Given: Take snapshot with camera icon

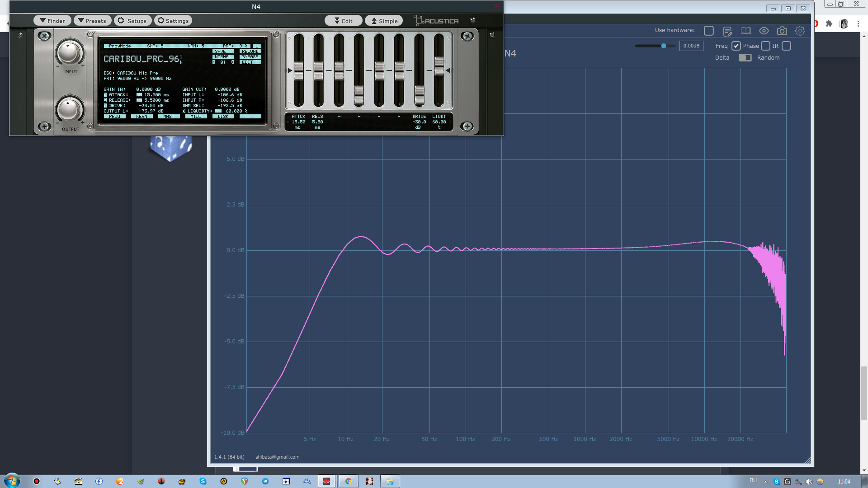Looking at the screenshot, I should pos(782,31).
